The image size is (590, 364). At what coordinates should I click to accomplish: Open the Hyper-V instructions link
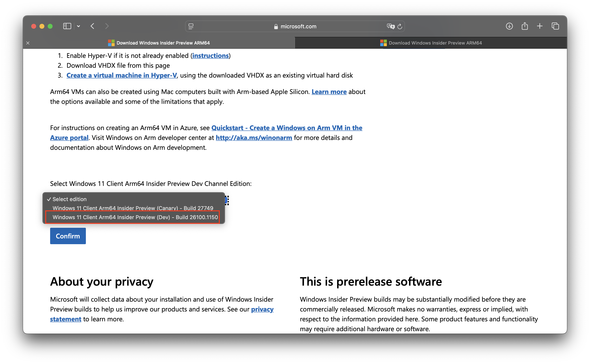click(x=210, y=56)
